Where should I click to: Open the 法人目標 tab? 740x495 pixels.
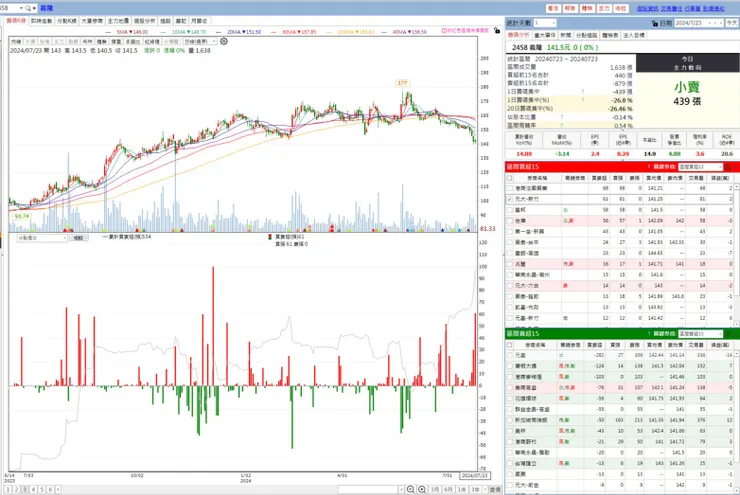[634, 35]
